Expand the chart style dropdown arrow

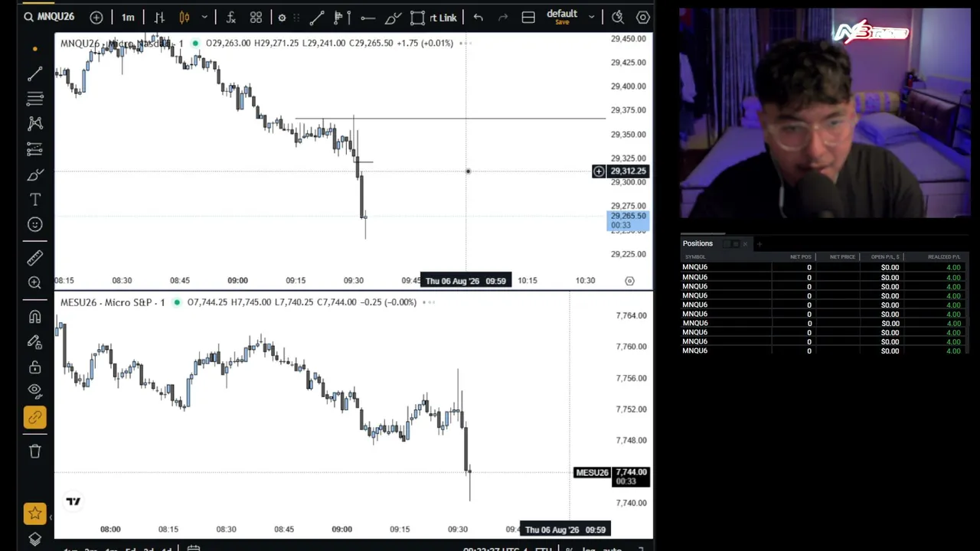(x=204, y=17)
